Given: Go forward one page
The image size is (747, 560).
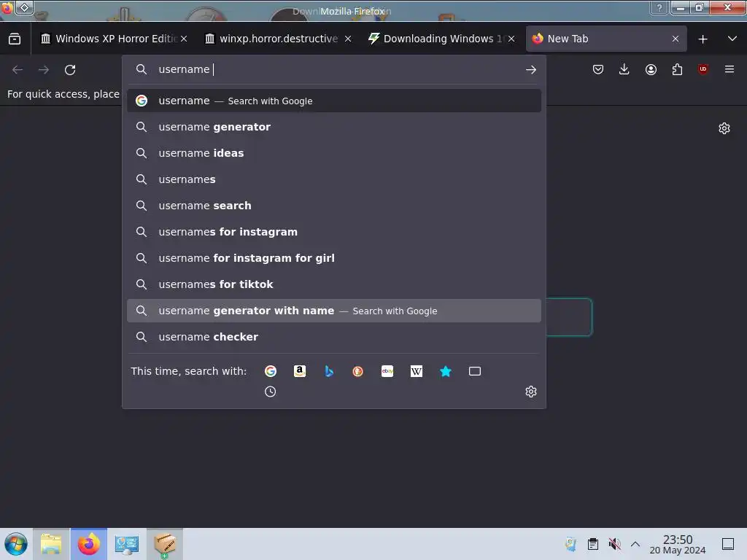Looking at the screenshot, I should click(44, 70).
